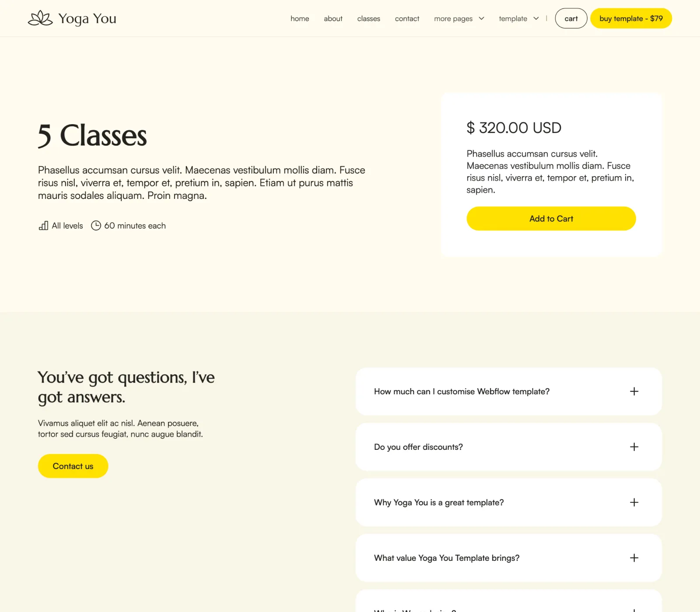This screenshot has height=612, width=700.
Task: Open the classes nav link
Action: pyautogui.click(x=368, y=19)
